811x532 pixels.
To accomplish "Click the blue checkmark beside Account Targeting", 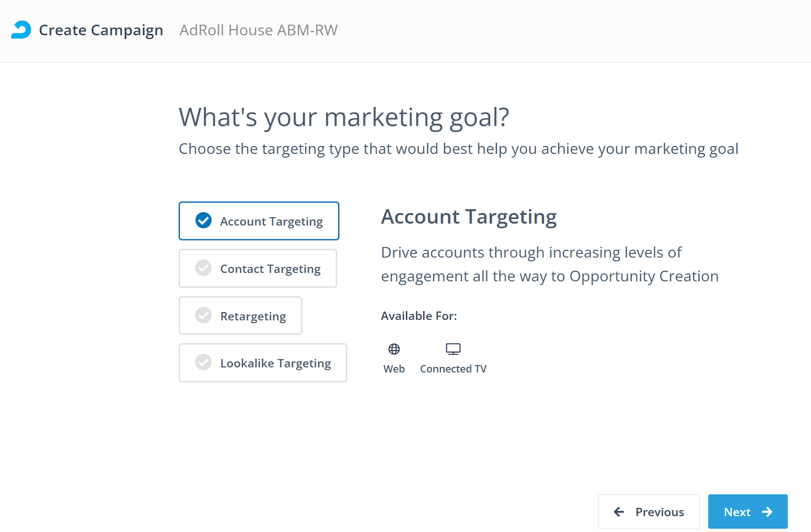I will [x=203, y=220].
